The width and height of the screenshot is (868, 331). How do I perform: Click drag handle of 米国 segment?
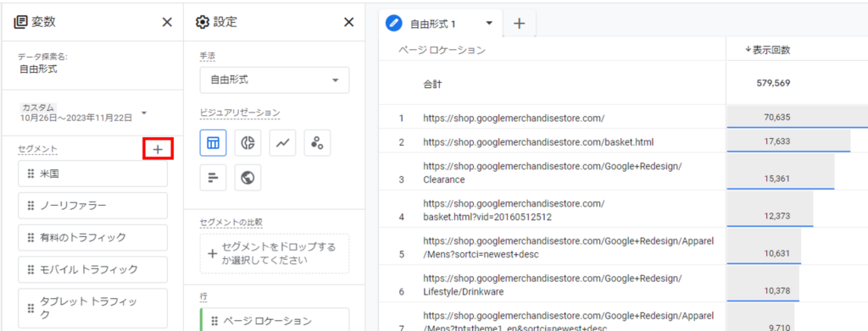(x=31, y=174)
